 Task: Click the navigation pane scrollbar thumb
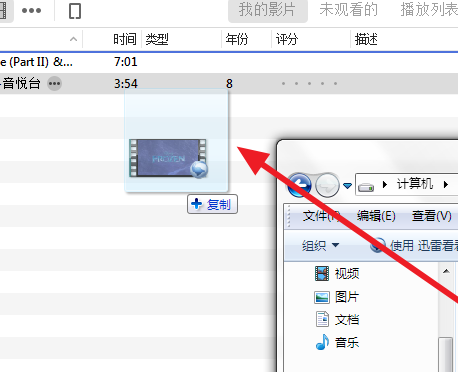coord(445,355)
